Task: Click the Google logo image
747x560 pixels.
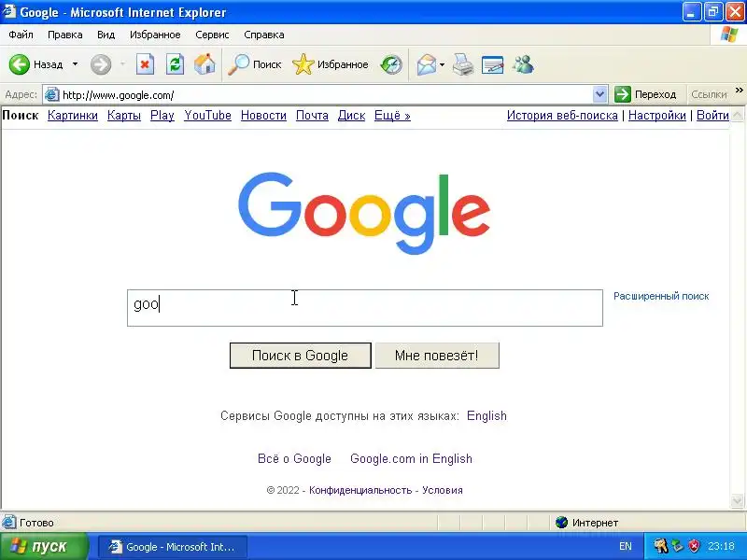Action: pos(364,214)
